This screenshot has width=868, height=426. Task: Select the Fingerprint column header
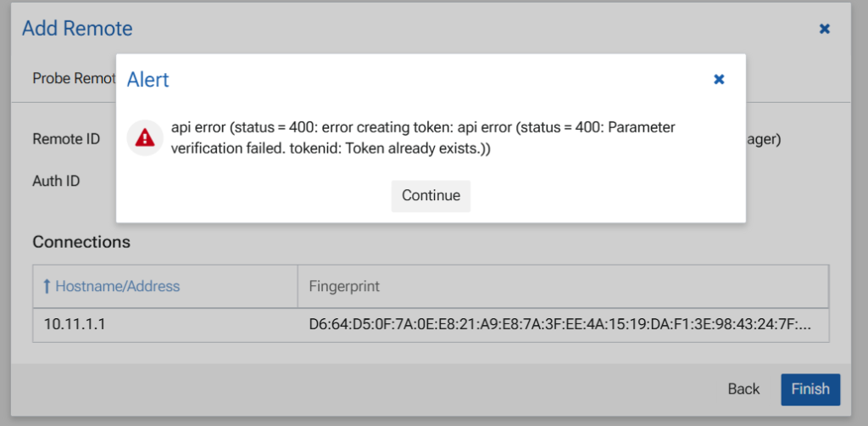click(344, 287)
